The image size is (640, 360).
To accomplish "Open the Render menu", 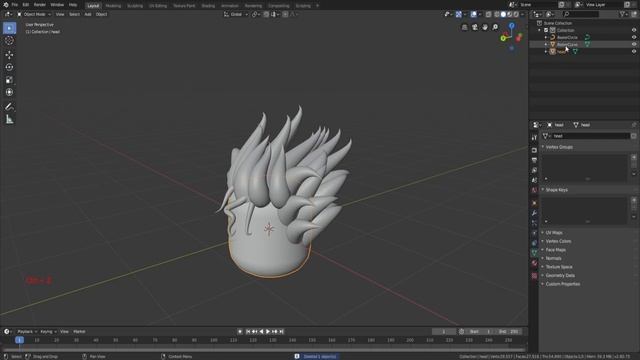I will (x=40, y=5).
